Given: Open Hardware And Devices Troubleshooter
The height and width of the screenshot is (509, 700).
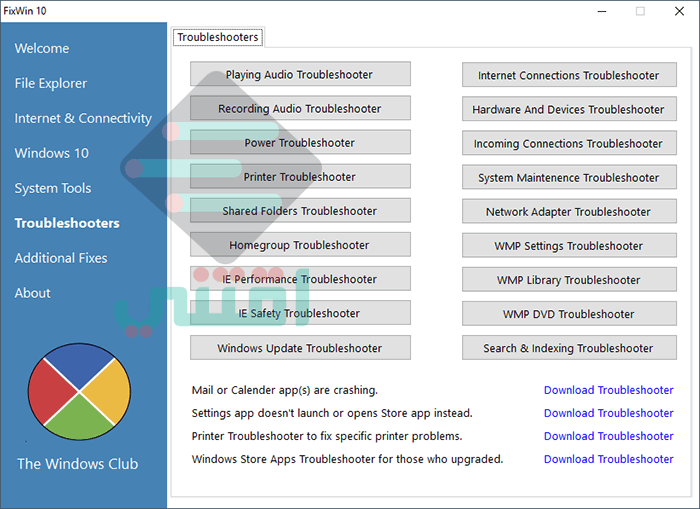Looking at the screenshot, I should (569, 109).
